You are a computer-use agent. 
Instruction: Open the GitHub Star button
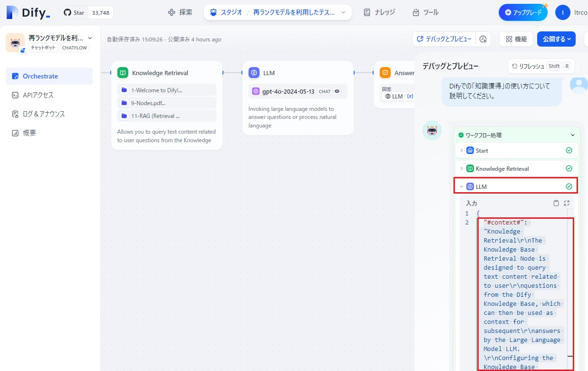[74, 13]
